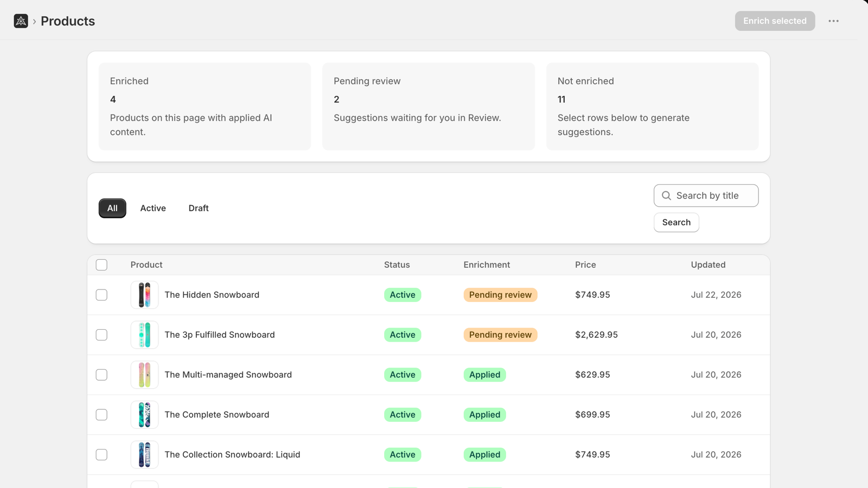Click the app logo icon beside Products
Screen dimensions: 868x488
tap(21, 21)
